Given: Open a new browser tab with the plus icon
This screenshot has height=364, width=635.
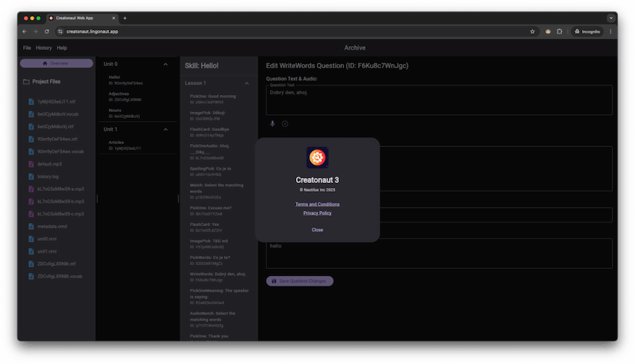Looking at the screenshot, I should (125, 18).
